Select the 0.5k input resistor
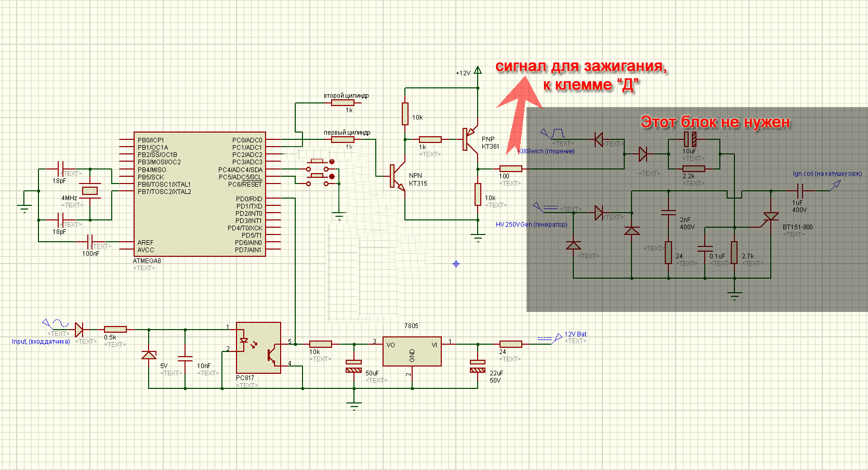 pos(115,329)
